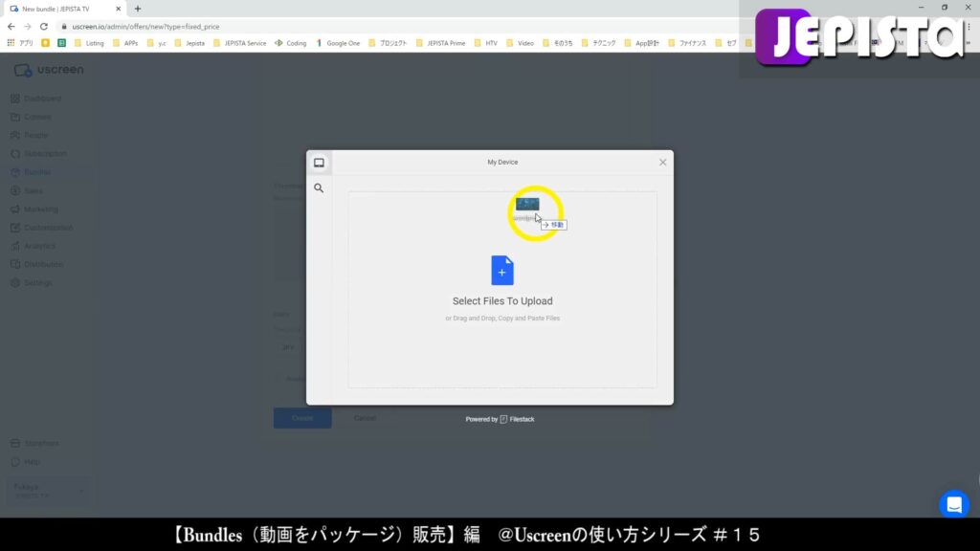Open the APPs bookmark folder

(x=125, y=43)
